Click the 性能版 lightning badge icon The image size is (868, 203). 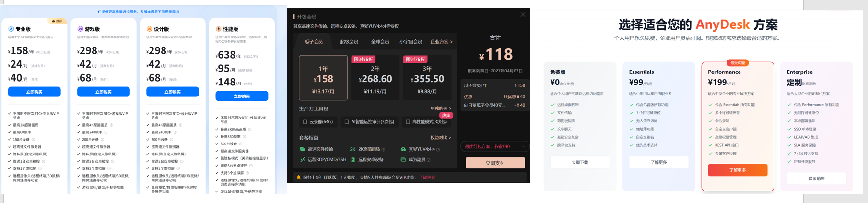tap(218, 29)
